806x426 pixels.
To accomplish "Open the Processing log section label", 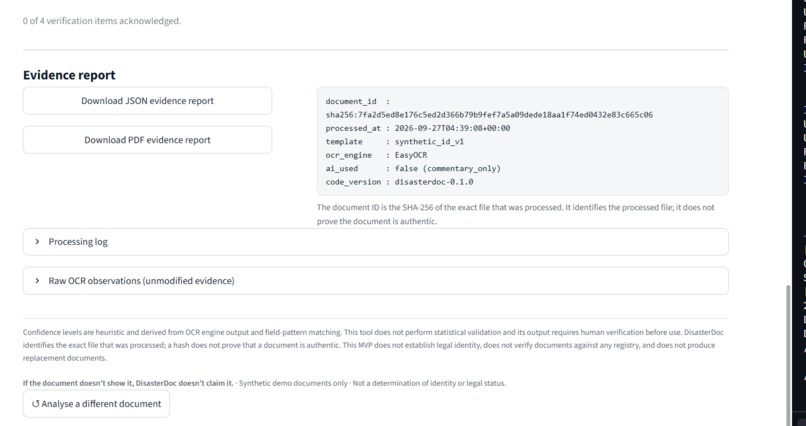I will coord(78,242).
